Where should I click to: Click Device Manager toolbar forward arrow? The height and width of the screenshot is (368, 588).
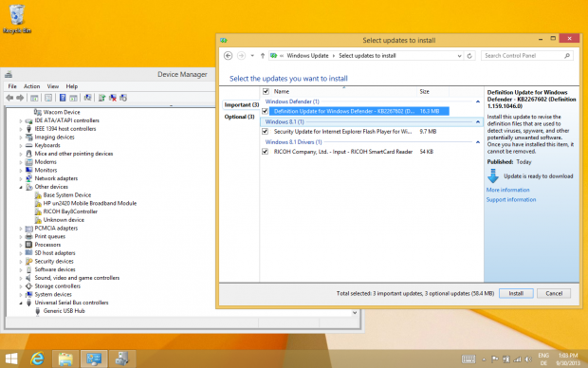20,98
